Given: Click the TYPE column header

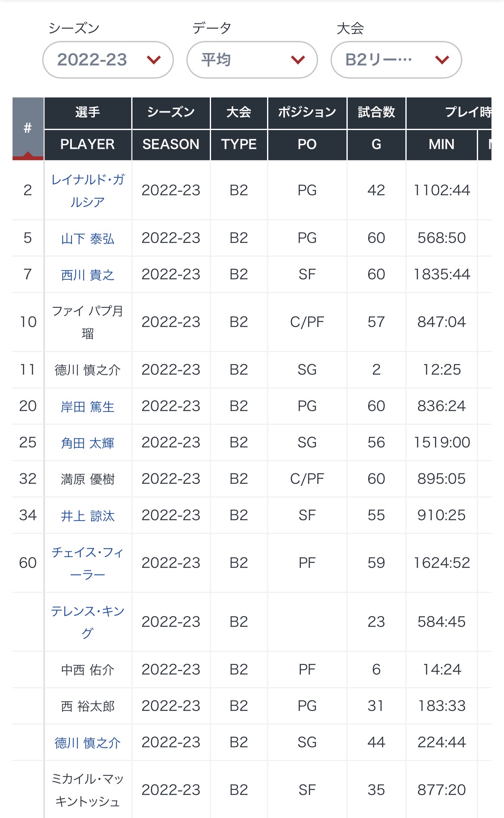Looking at the screenshot, I should (x=239, y=145).
